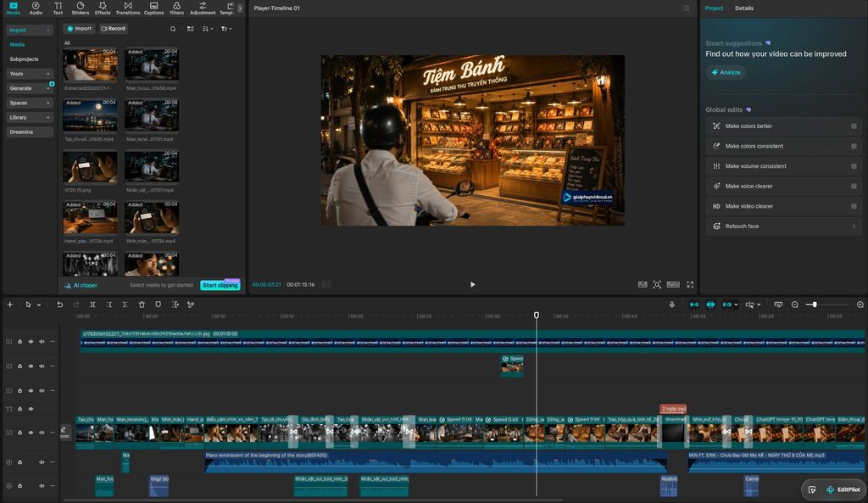Enable Make volume consistent
The height and width of the screenshot is (503, 868).
(x=854, y=166)
